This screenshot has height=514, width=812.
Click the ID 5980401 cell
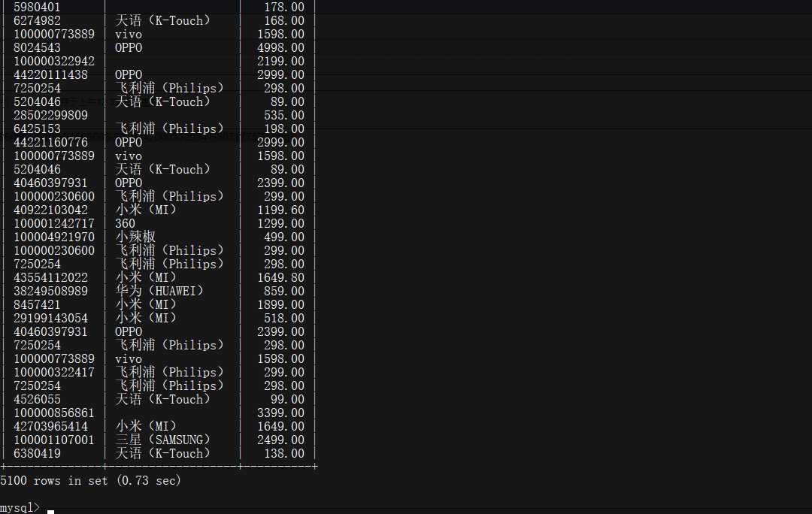pos(37,8)
